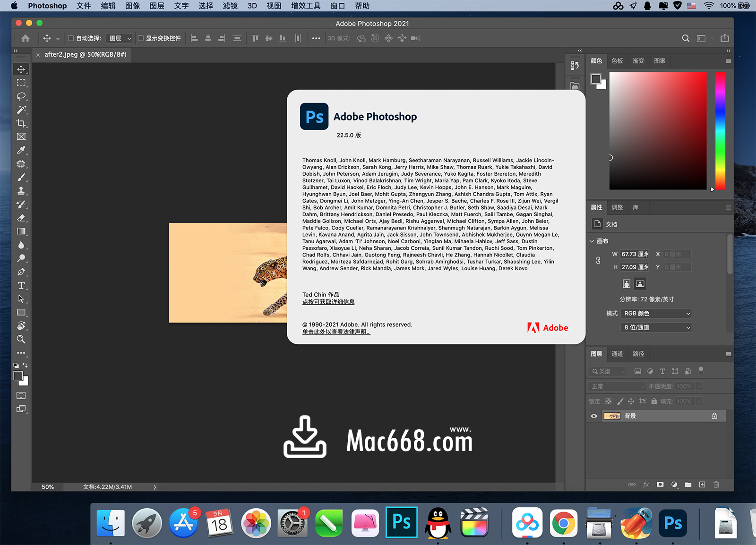The height and width of the screenshot is (545, 756).
Task: Close the after2.jpeg document tab
Action: point(38,55)
